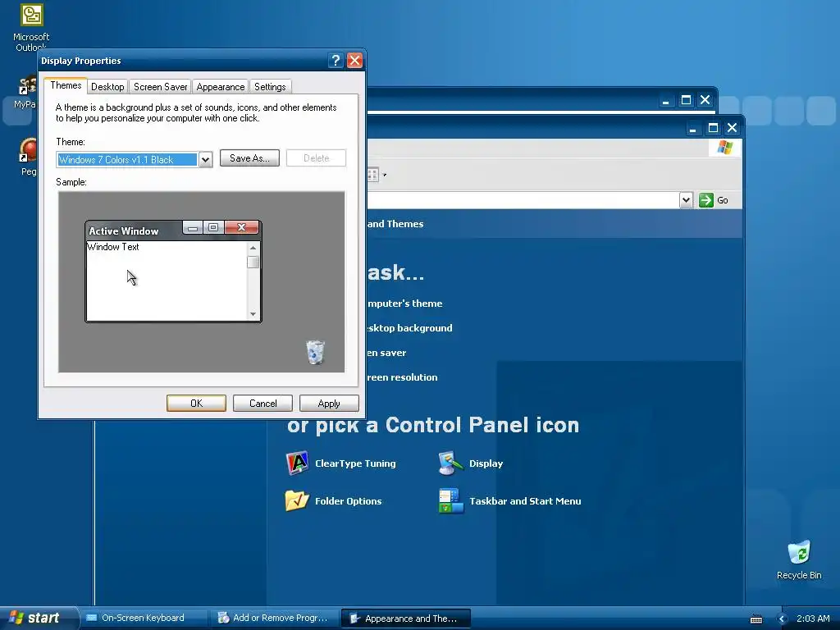Click the computer's theme task link
The height and width of the screenshot is (630, 840).
pyautogui.click(x=405, y=304)
